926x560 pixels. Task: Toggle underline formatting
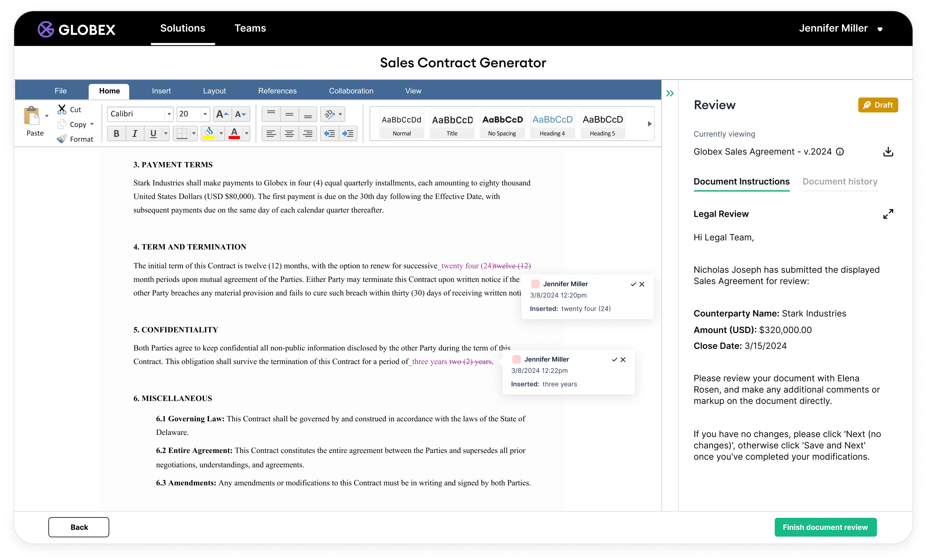pos(153,133)
